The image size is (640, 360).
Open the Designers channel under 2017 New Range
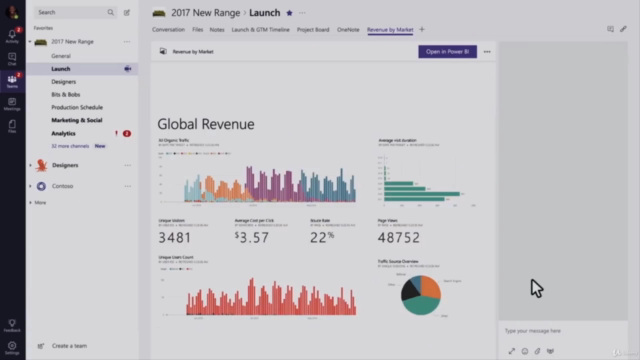tap(64, 82)
